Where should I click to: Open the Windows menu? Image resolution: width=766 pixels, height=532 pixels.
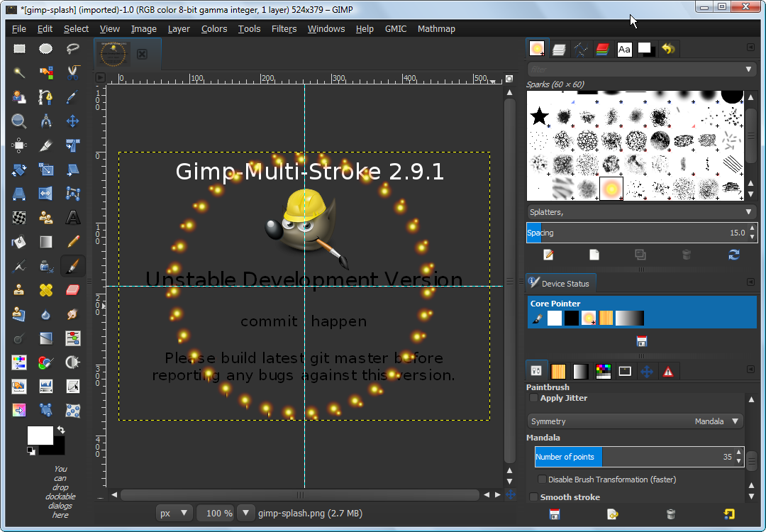coord(326,29)
